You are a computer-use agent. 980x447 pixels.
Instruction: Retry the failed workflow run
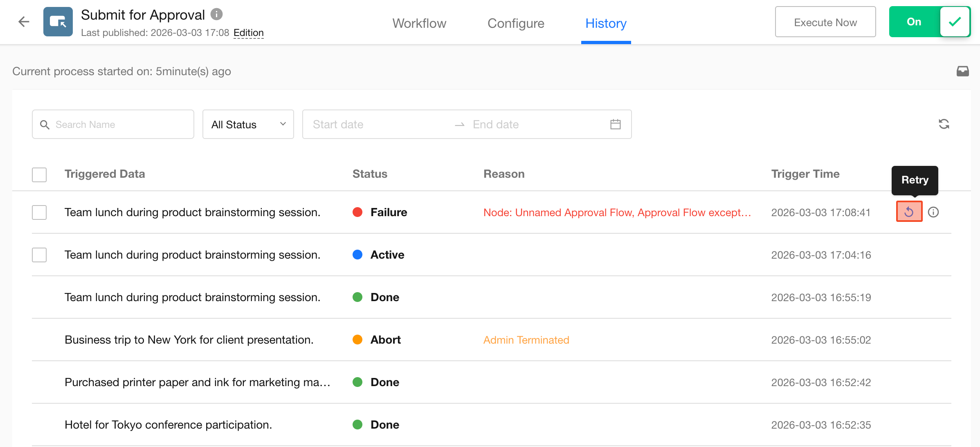point(909,212)
